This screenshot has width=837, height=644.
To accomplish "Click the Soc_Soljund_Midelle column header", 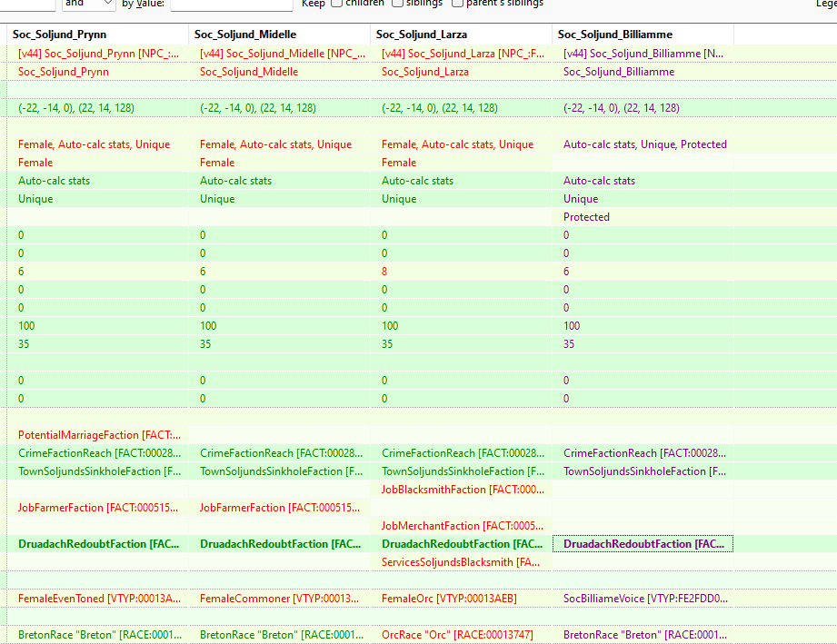I will tap(279, 35).
